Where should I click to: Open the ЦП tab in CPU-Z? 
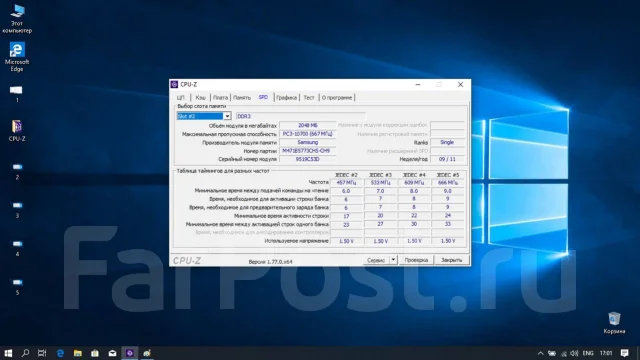click(x=181, y=98)
